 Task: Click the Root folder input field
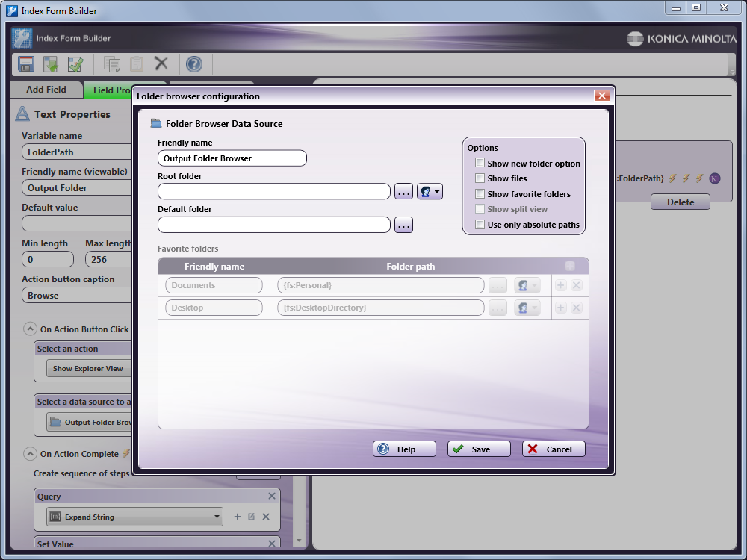pos(274,191)
